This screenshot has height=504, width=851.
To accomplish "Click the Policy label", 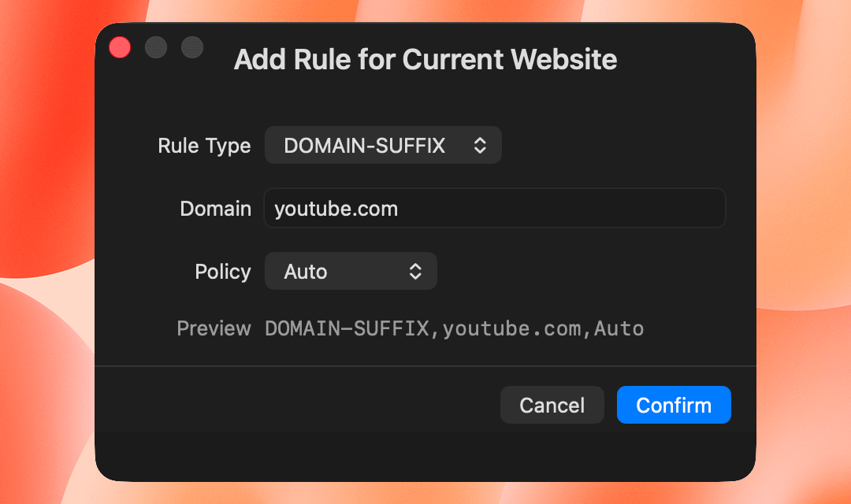I will point(223,272).
